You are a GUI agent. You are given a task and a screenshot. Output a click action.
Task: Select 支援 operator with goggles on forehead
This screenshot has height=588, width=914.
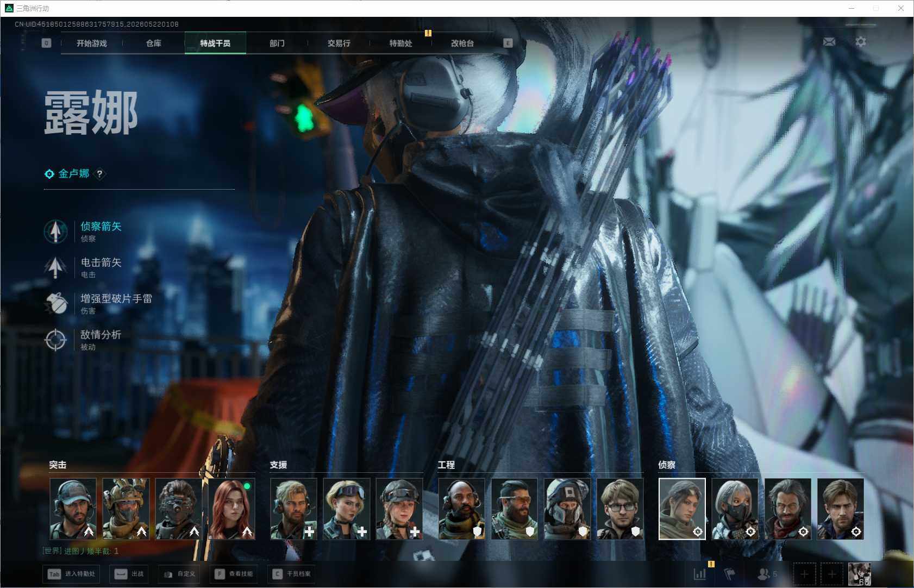(346, 509)
